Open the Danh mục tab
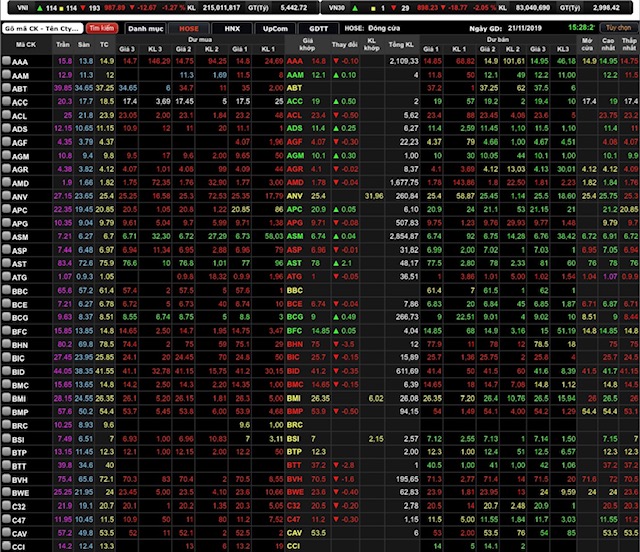 click(x=145, y=29)
